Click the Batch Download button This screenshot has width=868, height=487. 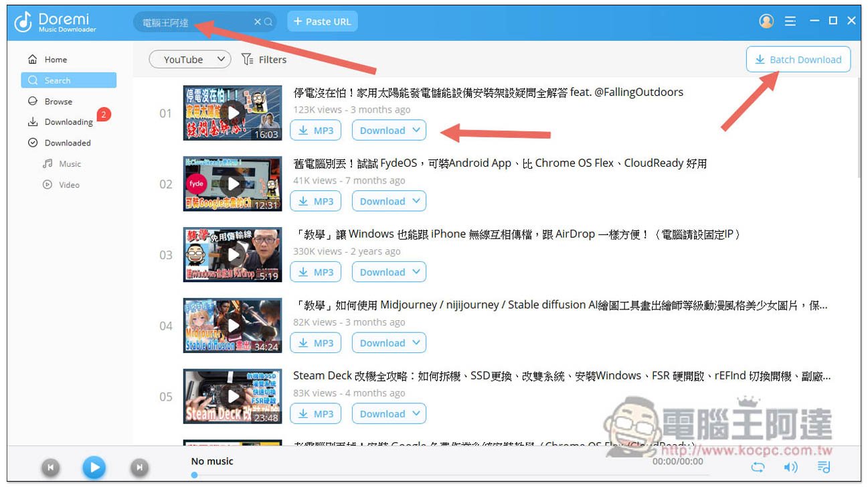tap(798, 60)
